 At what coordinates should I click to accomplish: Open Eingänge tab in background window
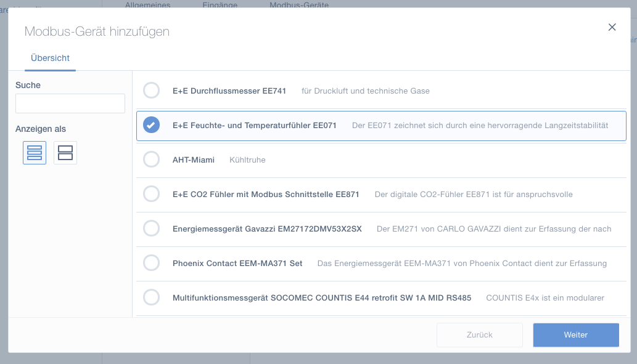(x=220, y=5)
